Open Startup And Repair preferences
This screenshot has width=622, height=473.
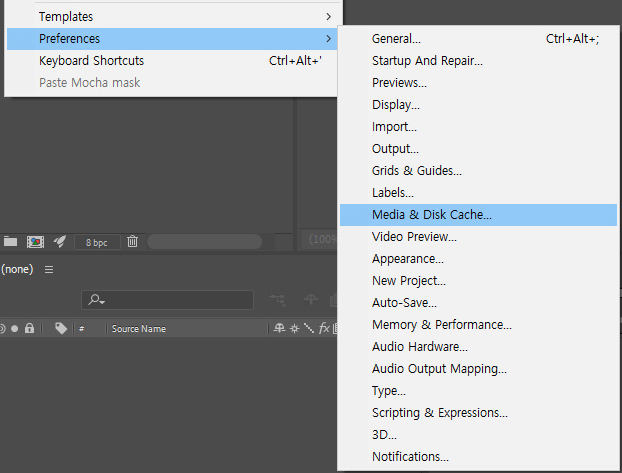[478, 61]
